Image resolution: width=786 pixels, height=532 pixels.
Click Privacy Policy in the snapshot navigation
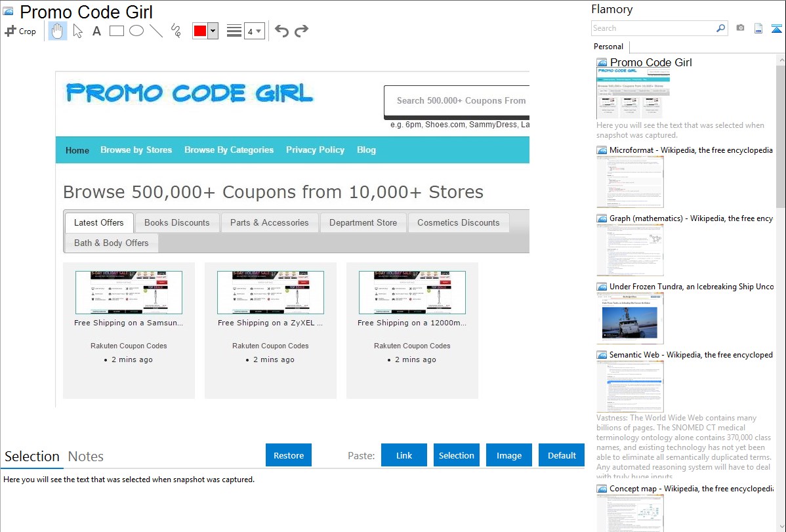click(316, 150)
